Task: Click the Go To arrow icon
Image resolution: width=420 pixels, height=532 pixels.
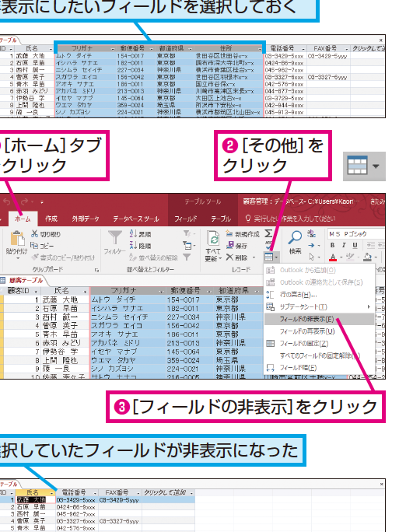Action: tap(311, 245)
